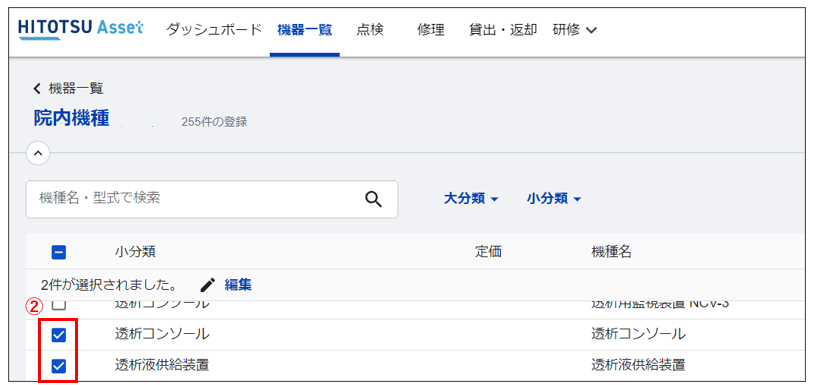
Task: Select the 機器一覧 tab
Action: [305, 30]
